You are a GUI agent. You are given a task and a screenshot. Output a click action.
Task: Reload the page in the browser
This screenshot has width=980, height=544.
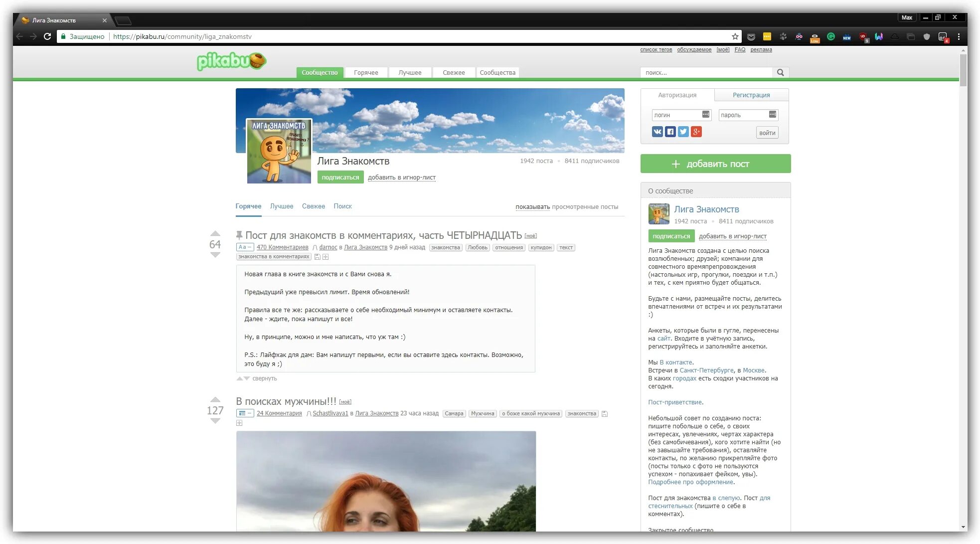47,36
